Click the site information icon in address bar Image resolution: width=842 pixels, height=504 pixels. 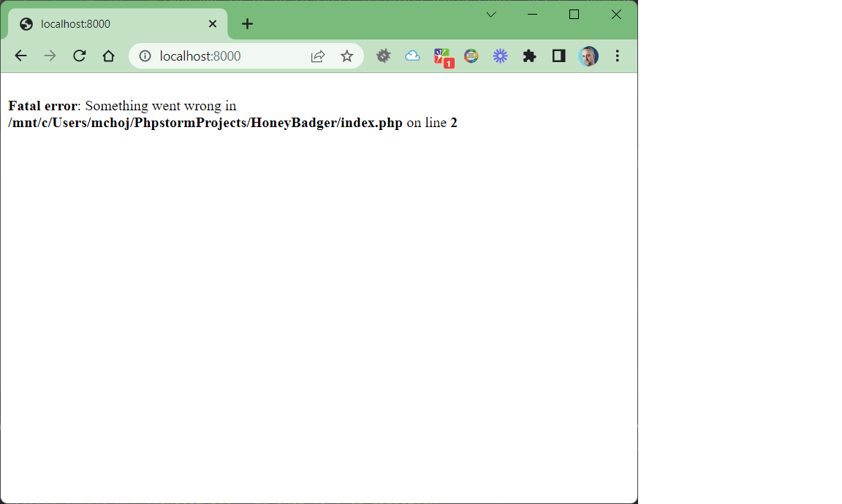pyautogui.click(x=145, y=56)
